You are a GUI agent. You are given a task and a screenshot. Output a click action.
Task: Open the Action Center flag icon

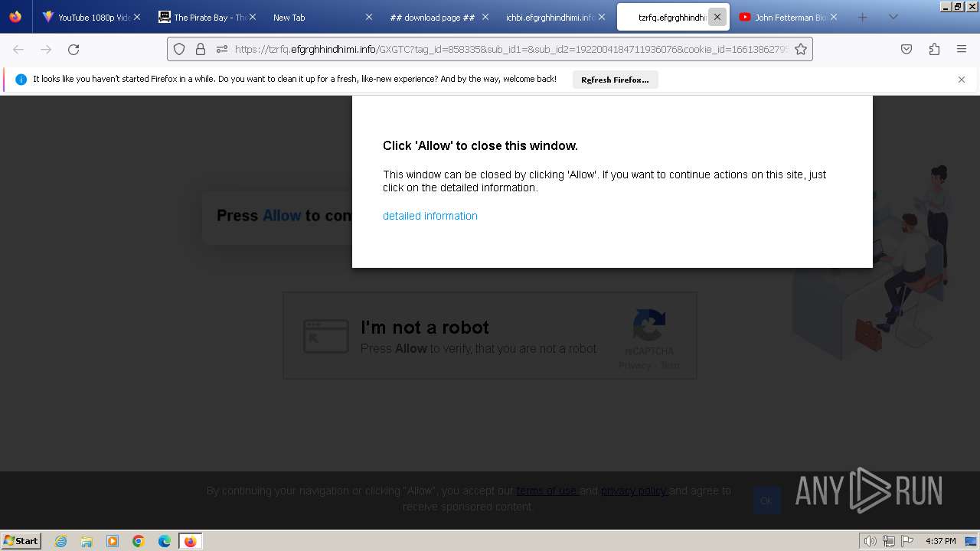click(x=907, y=541)
